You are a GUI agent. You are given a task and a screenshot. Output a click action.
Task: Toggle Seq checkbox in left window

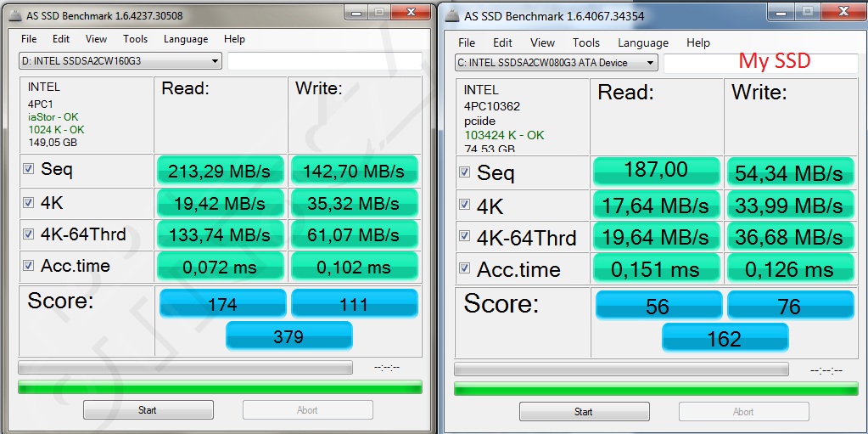(28, 169)
